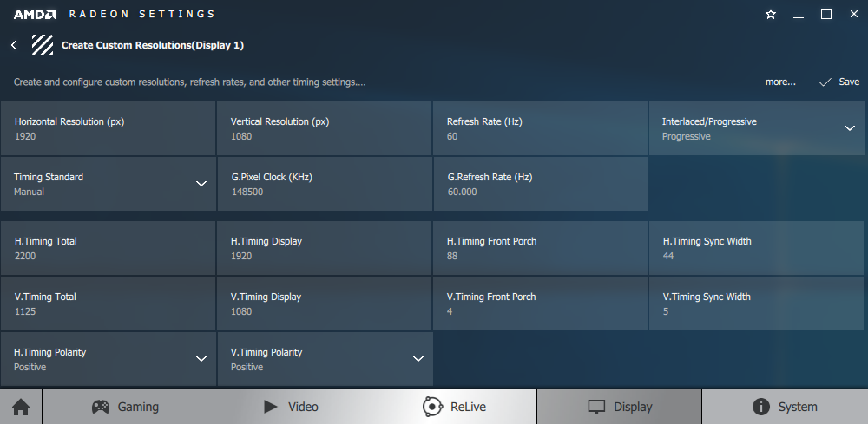Click the back arrow icon
Screen dimensions: 868x424
14,45
